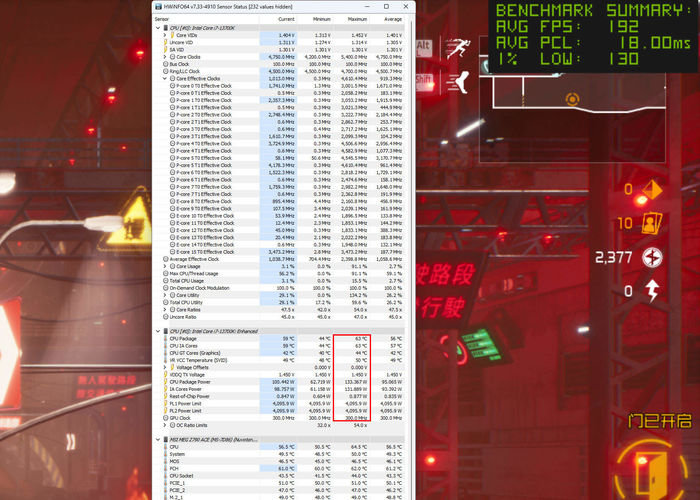This screenshot has height=500, width=700.
Task: Expand the Core Ratios row
Action: (x=165, y=309)
